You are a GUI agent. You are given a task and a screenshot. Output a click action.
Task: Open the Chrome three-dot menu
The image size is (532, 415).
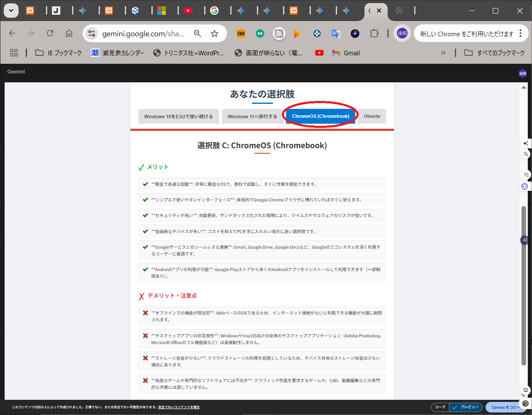pos(521,33)
